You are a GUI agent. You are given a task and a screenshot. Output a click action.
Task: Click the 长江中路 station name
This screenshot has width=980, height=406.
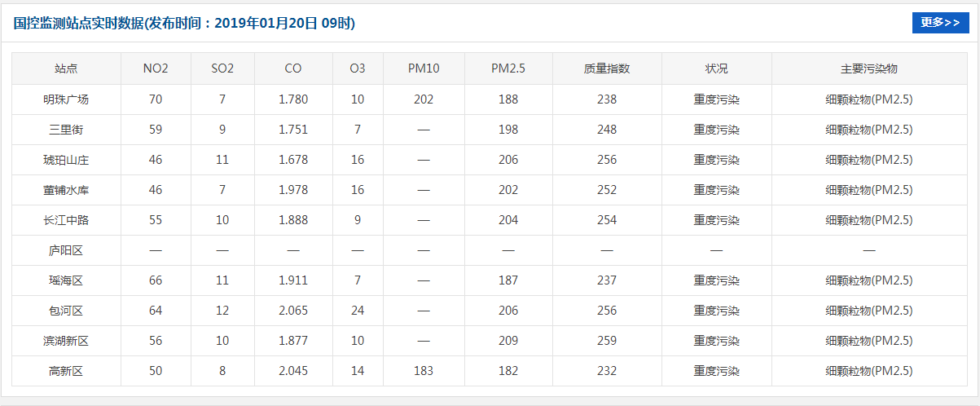66,220
